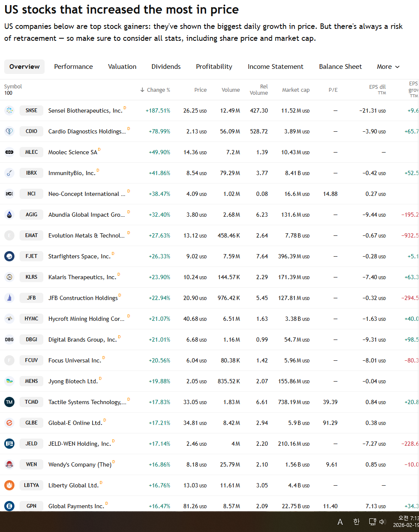Click the taskbar volume speaker icon
This screenshot has height=532, width=419.
[382, 522]
